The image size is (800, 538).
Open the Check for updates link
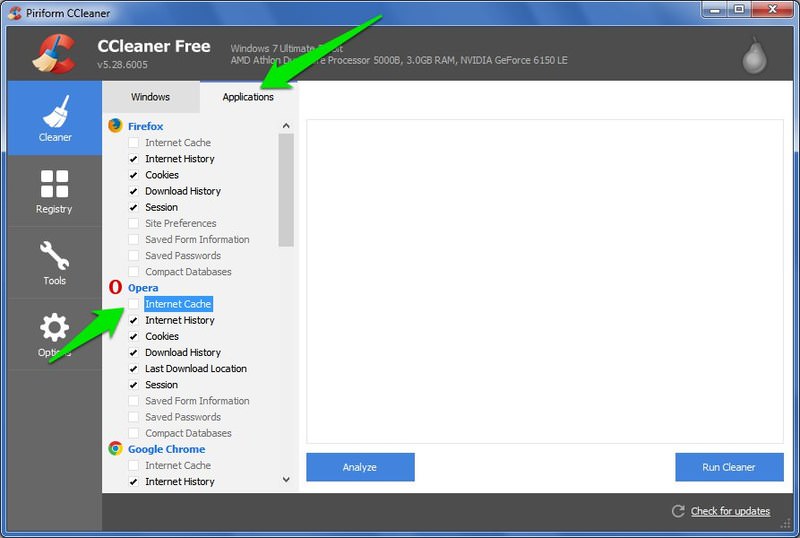pyautogui.click(x=730, y=511)
